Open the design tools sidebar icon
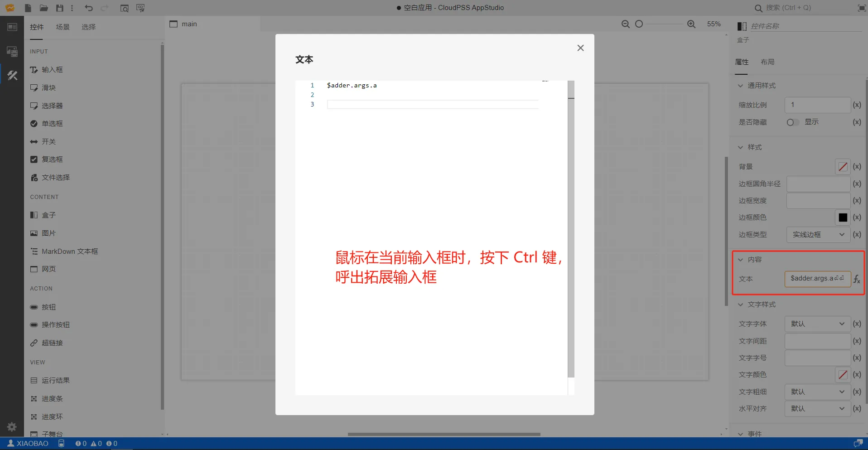 (12, 75)
